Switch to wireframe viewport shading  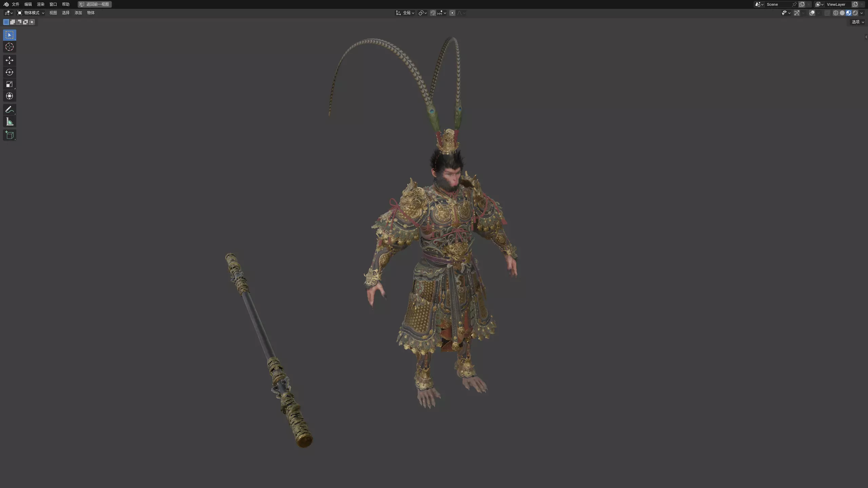[x=836, y=13]
